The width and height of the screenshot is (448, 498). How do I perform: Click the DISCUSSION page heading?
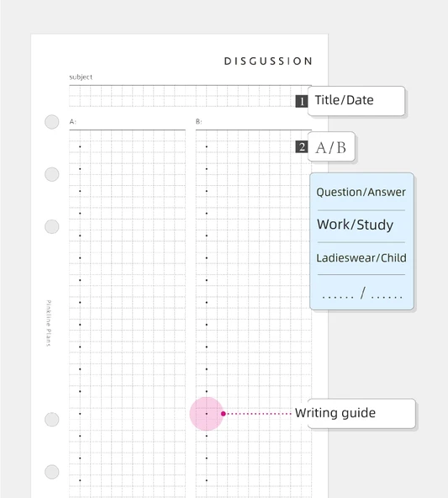268,61
